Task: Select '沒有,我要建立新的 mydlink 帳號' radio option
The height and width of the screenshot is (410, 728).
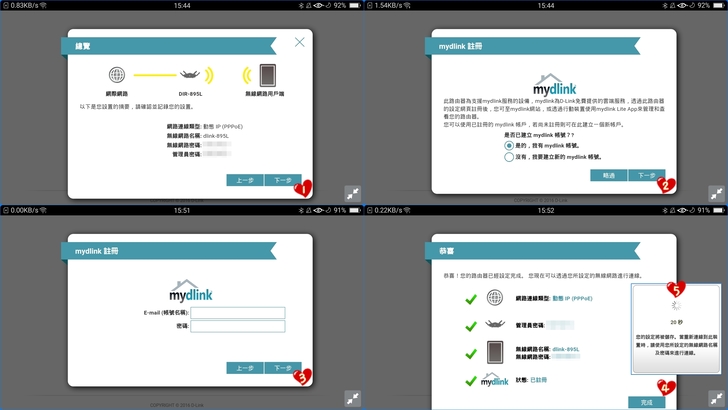Action: tap(509, 157)
